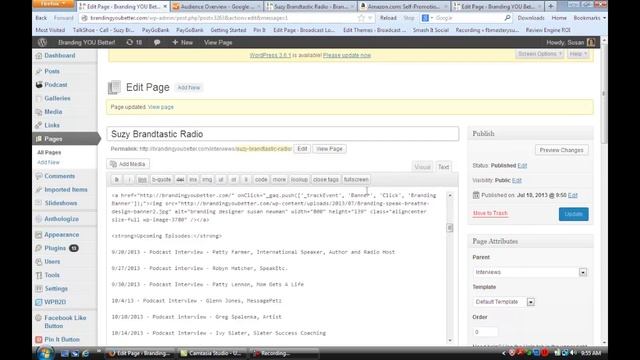Click the Add Media button

[128, 164]
